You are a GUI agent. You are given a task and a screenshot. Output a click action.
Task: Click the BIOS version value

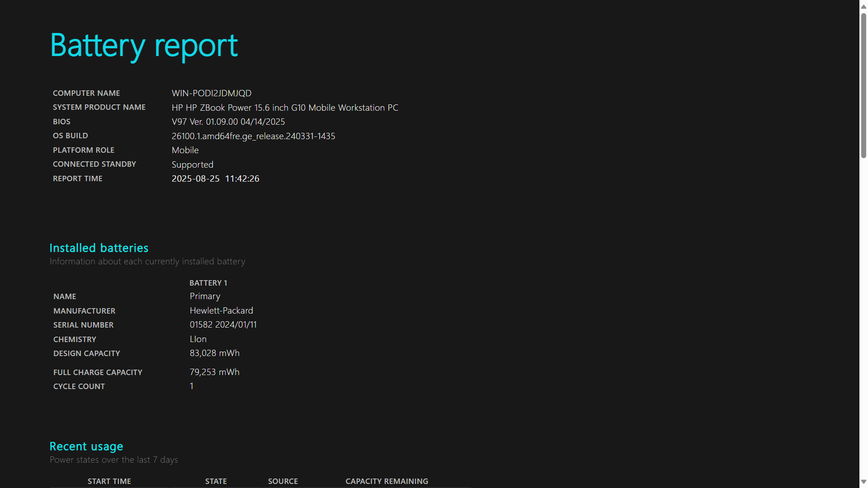(228, 122)
